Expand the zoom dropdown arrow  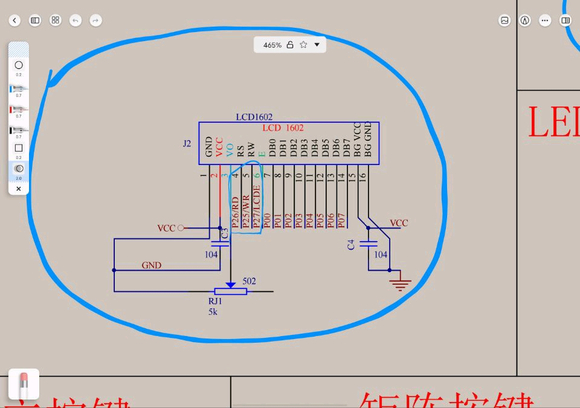point(317,45)
